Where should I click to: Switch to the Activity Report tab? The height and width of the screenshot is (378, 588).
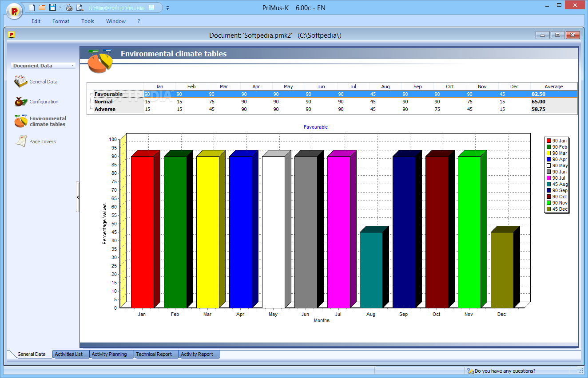pos(199,354)
